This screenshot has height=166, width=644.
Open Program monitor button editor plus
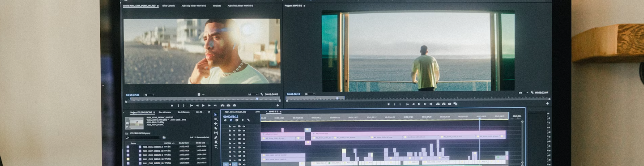[x=547, y=104]
